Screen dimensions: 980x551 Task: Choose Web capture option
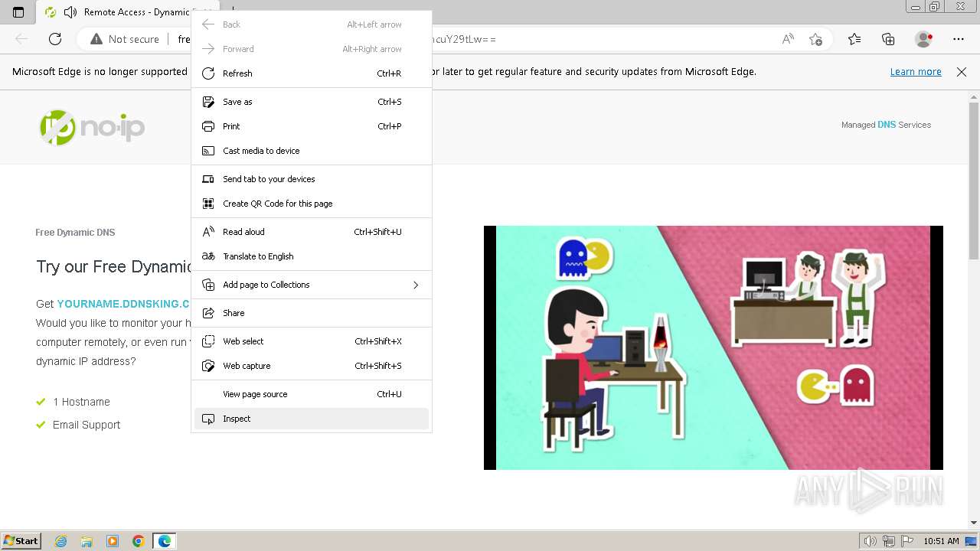(x=312, y=366)
